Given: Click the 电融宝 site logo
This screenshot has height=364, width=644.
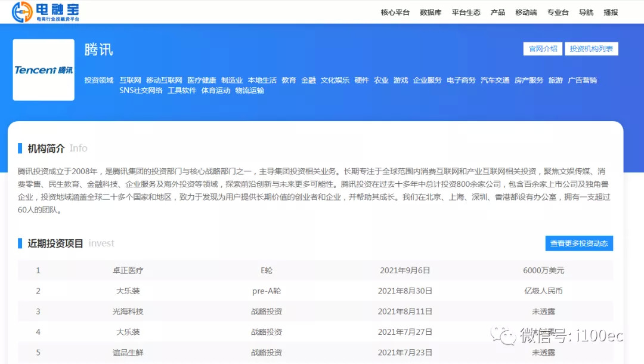Looking at the screenshot, I should (46, 12).
